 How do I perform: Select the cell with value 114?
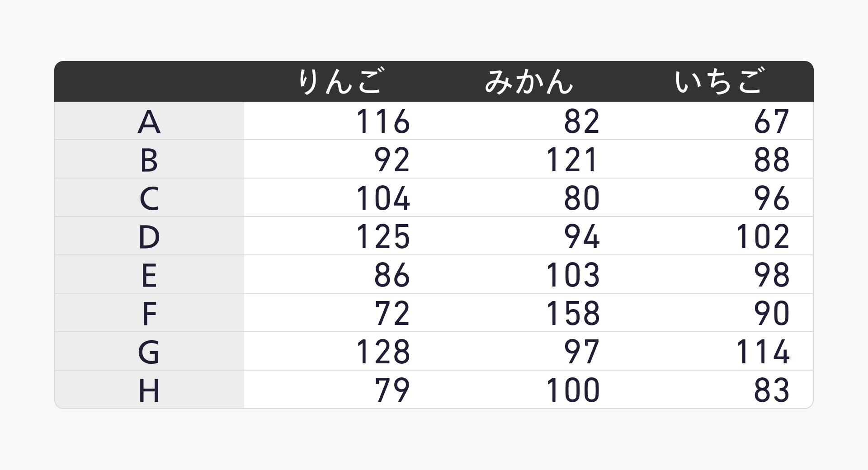pyautogui.click(x=762, y=352)
